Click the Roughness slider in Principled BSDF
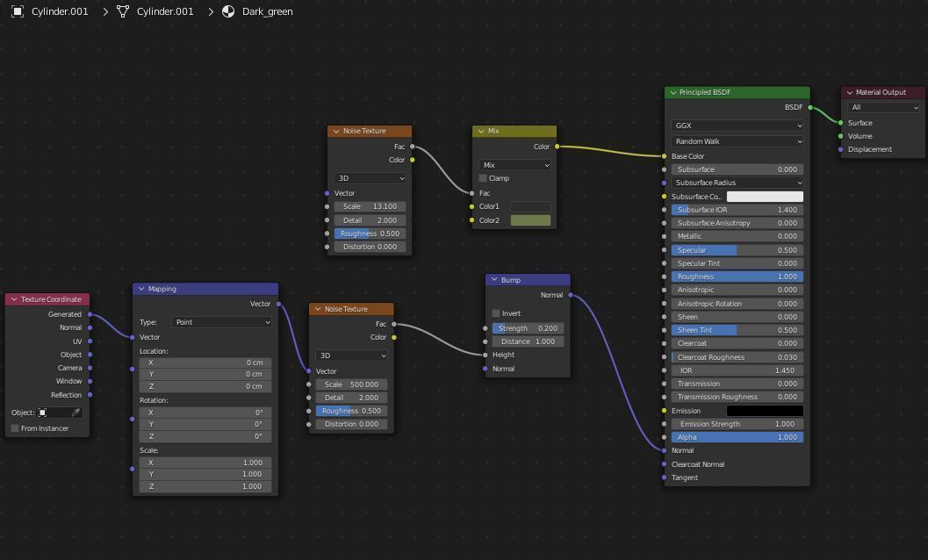 click(x=737, y=276)
